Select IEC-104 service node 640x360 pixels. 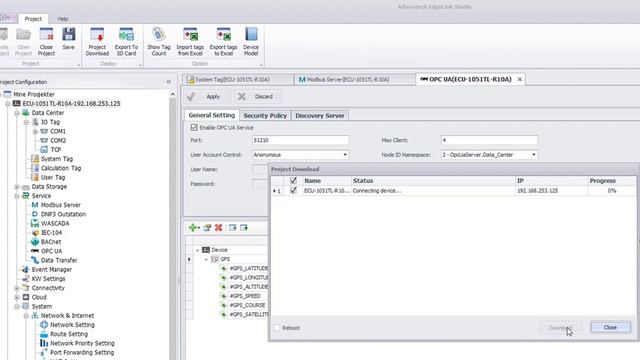[51, 233]
